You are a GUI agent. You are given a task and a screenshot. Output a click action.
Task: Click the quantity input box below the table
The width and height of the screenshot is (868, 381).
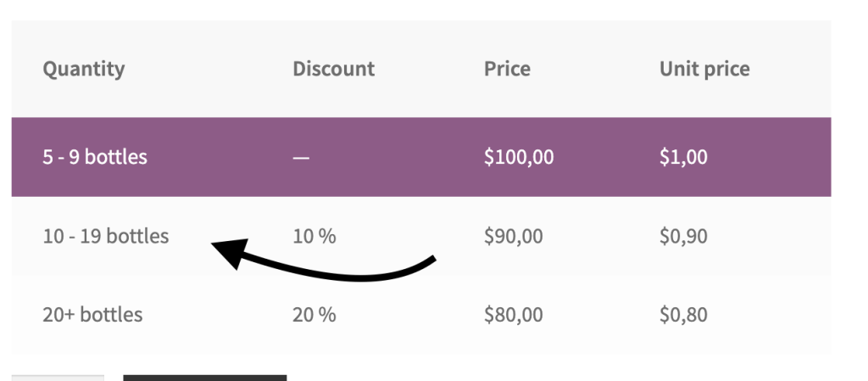point(58,377)
